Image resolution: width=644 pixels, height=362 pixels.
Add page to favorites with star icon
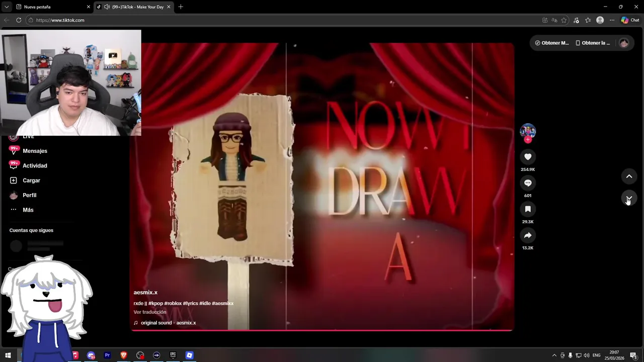pyautogui.click(x=564, y=20)
